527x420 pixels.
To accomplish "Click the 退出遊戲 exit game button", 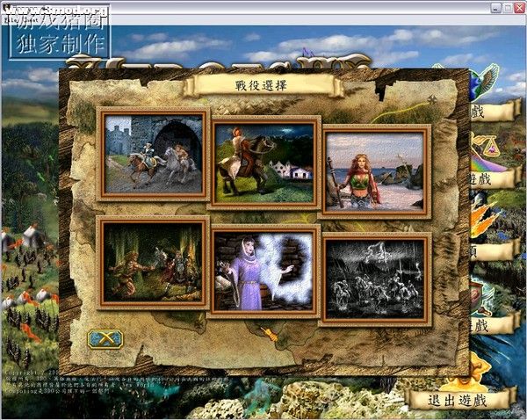I will (459, 400).
